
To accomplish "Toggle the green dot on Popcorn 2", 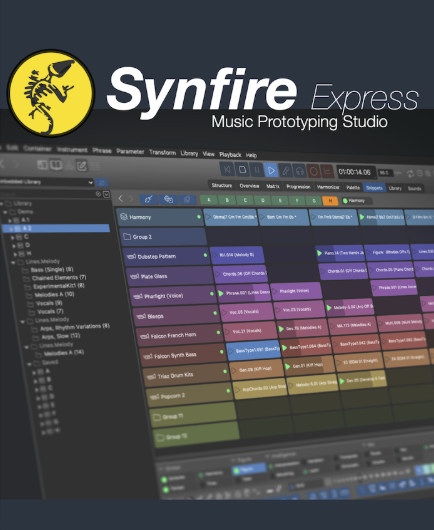I will pyautogui.click(x=228, y=391).
